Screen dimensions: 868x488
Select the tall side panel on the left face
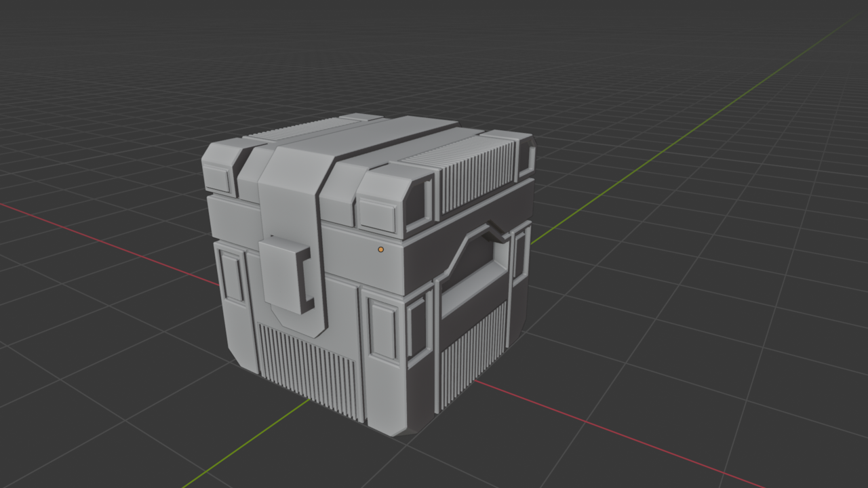click(x=234, y=285)
